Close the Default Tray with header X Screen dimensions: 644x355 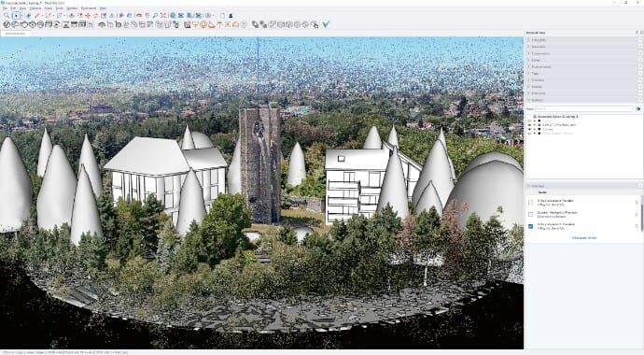(641, 33)
